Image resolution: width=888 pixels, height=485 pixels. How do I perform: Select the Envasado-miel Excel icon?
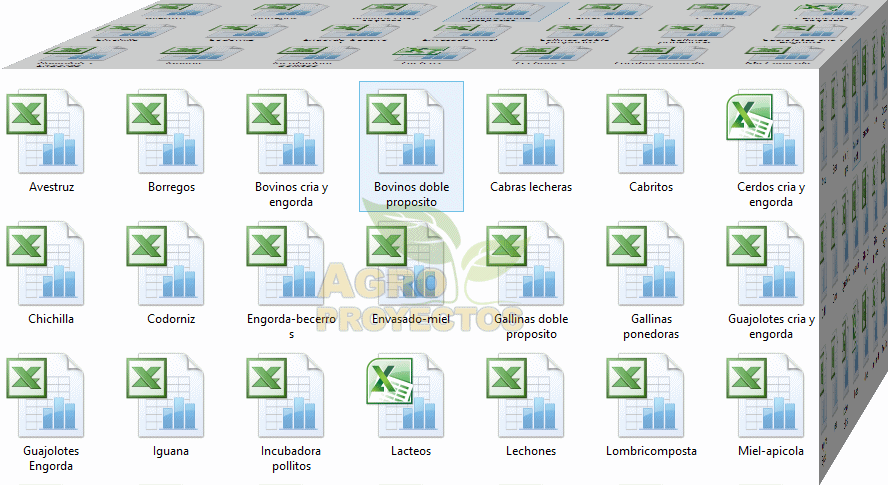405,264
